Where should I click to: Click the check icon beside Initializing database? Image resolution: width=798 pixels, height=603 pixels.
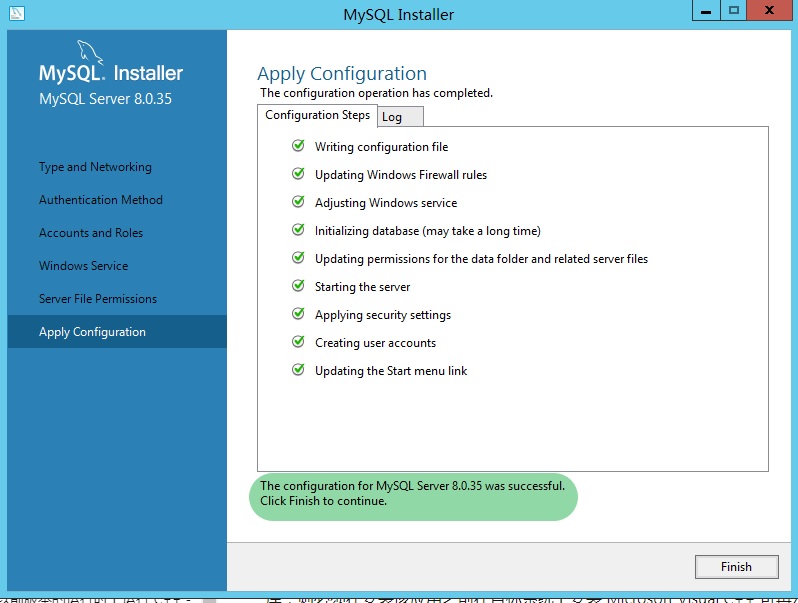point(298,230)
